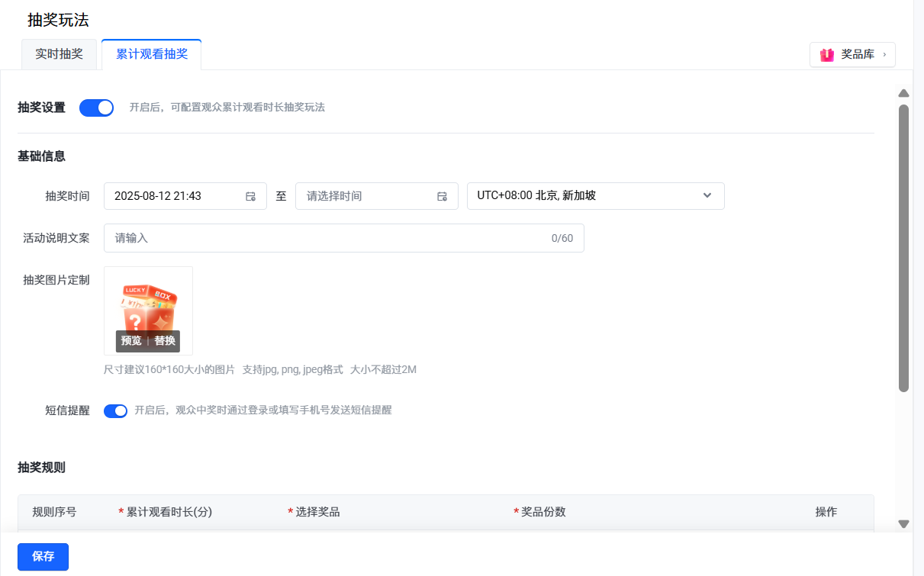The image size is (924, 576).
Task: Toggle the 短信提醒 switch
Action: [x=116, y=410]
